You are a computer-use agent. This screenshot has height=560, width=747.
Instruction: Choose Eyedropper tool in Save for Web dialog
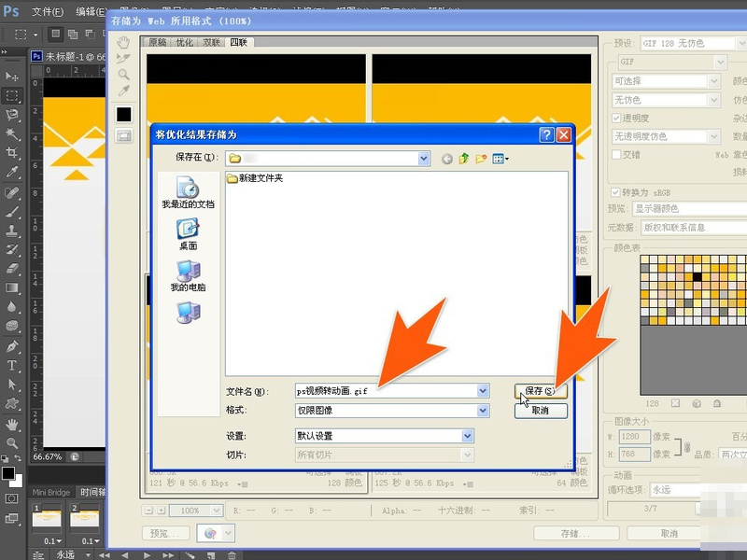[x=123, y=91]
